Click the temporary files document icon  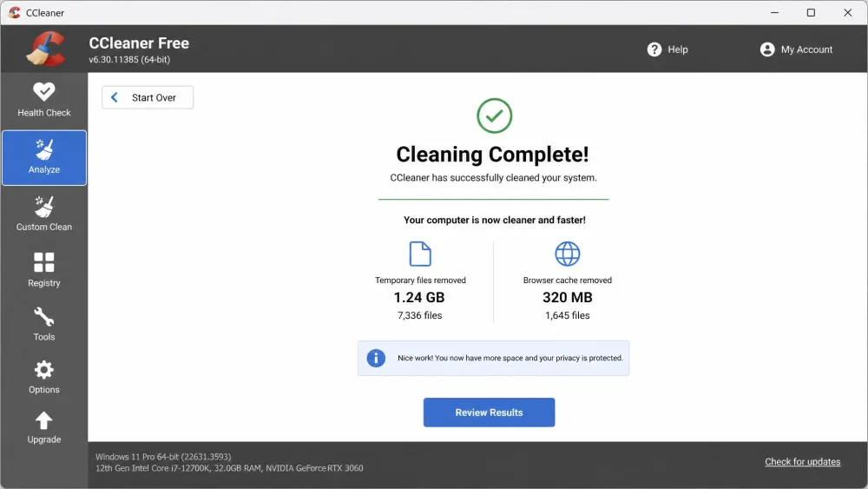click(420, 254)
